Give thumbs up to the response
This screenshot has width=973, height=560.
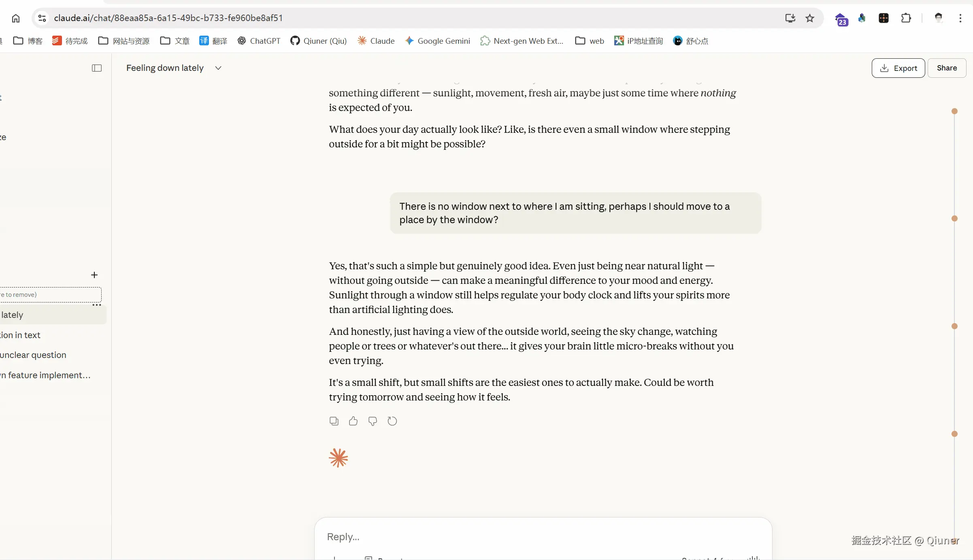353,421
